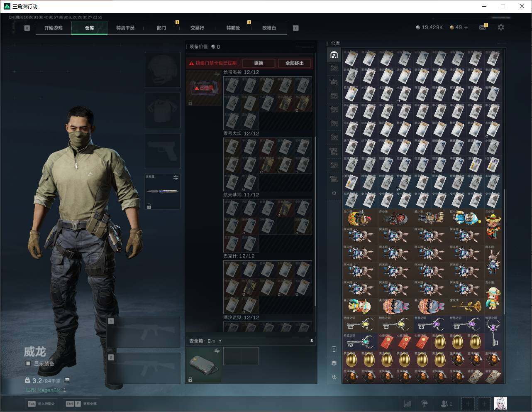The height and width of the screenshot is (412, 532).
Task: Click the statistics bar chart icon
Action: point(408,404)
